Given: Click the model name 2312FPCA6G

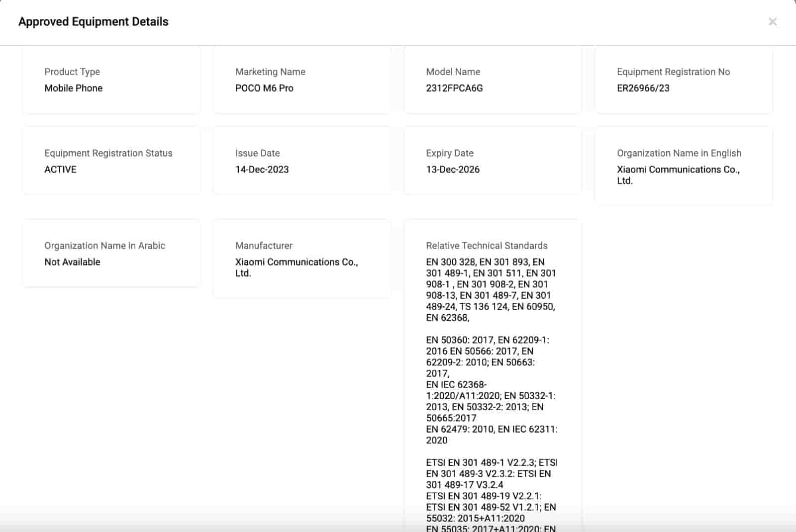Looking at the screenshot, I should pos(454,88).
